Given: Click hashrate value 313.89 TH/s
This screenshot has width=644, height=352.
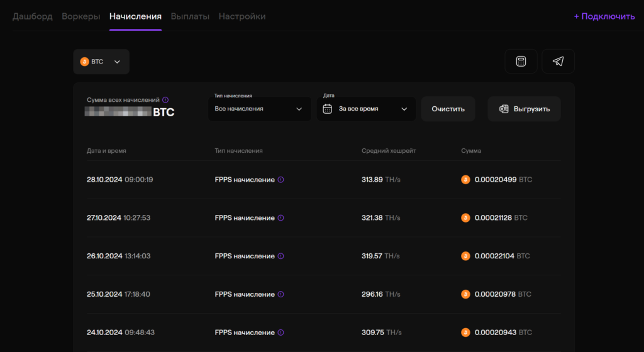Looking at the screenshot, I should click(380, 180).
